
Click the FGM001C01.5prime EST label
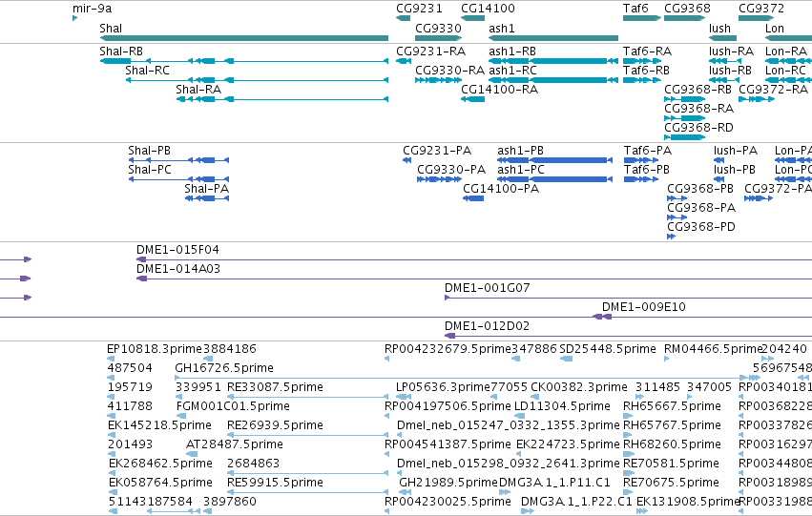(x=240, y=407)
